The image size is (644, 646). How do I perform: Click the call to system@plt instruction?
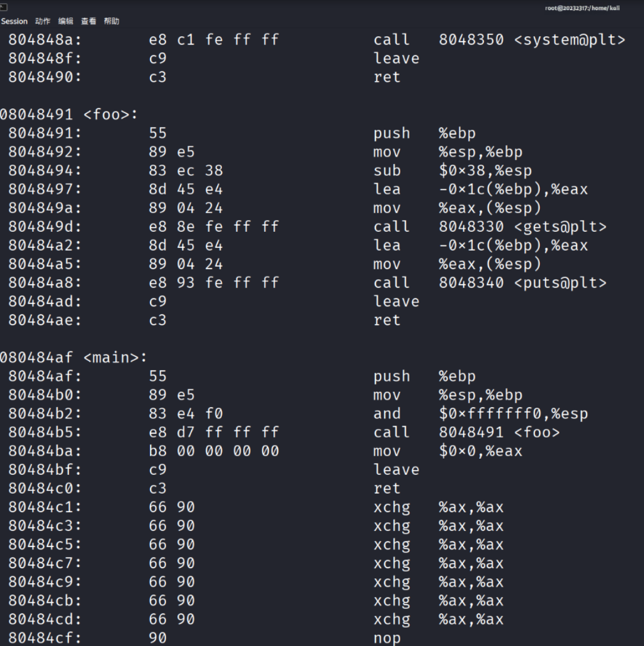pos(499,40)
